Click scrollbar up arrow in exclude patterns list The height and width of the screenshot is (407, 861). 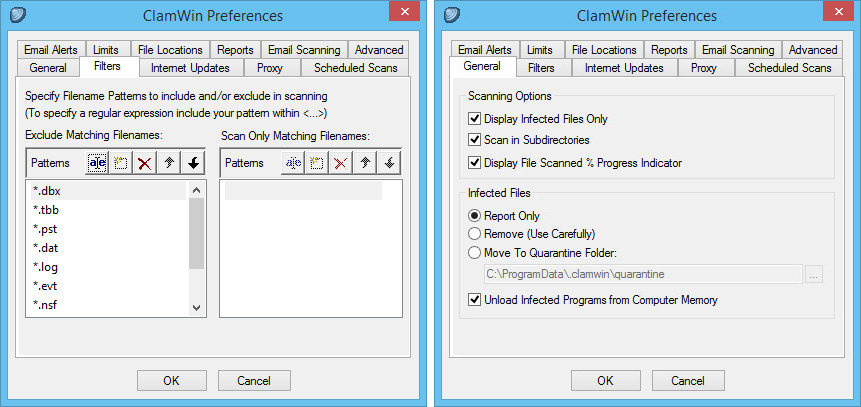[x=197, y=191]
